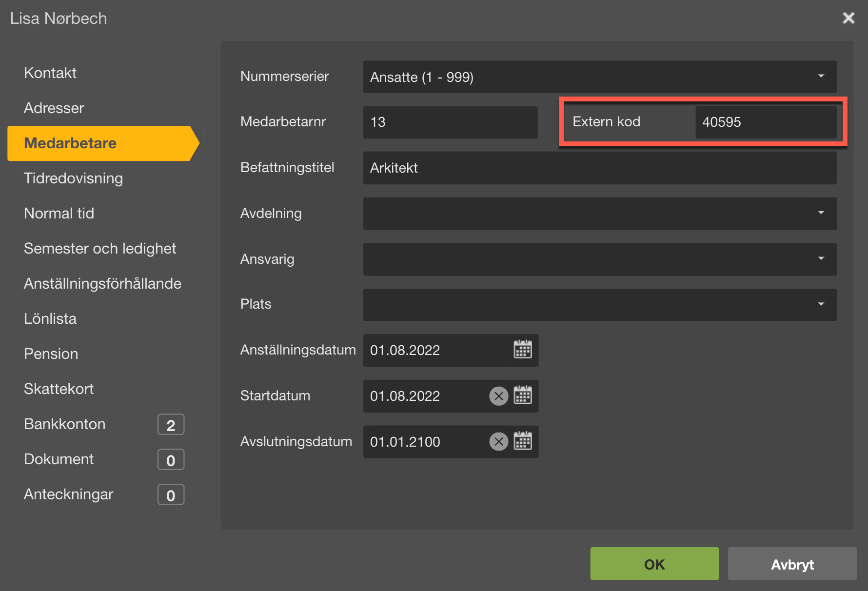Image resolution: width=868 pixels, height=591 pixels.
Task: Open calendar picker for Avslutningsdatum
Action: pyautogui.click(x=522, y=441)
